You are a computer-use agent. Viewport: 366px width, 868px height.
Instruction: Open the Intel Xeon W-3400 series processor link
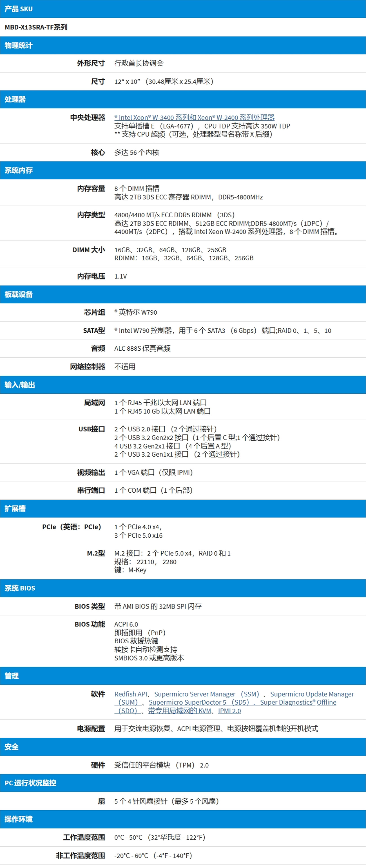pos(194,117)
